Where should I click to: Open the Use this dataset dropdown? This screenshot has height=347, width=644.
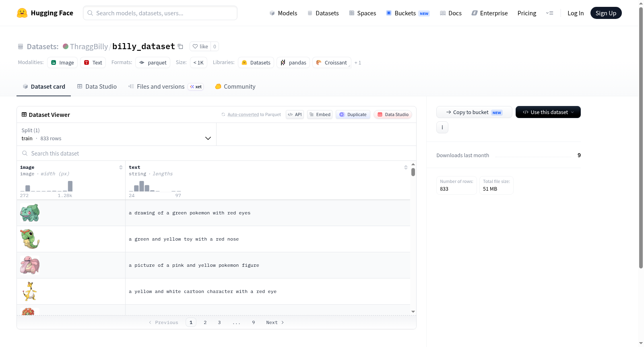[x=548, y=112]
